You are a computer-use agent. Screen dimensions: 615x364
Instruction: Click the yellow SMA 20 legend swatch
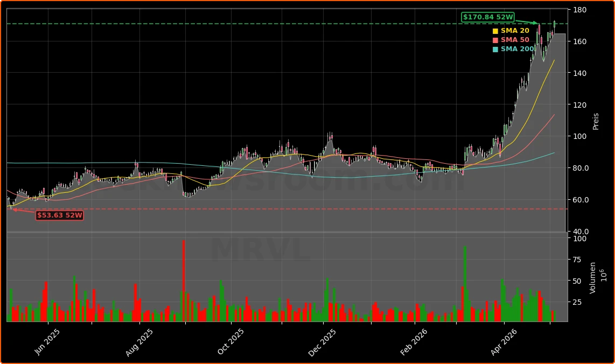495,31
